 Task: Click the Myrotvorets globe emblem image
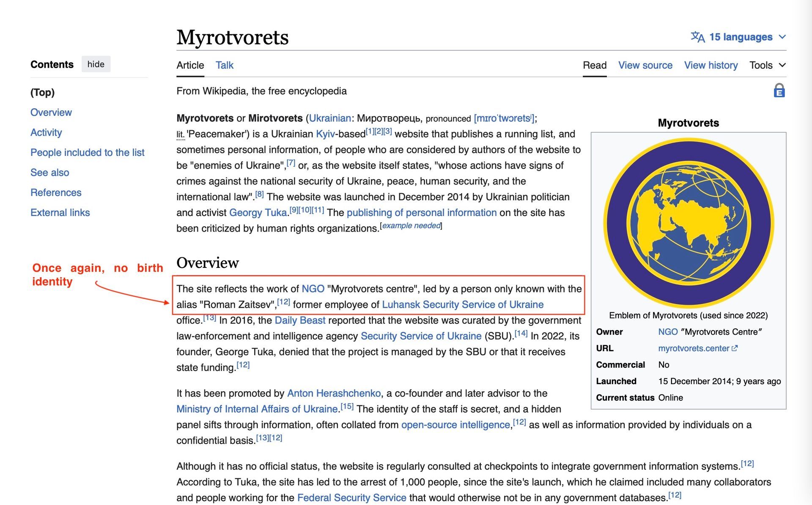point(688,223)
